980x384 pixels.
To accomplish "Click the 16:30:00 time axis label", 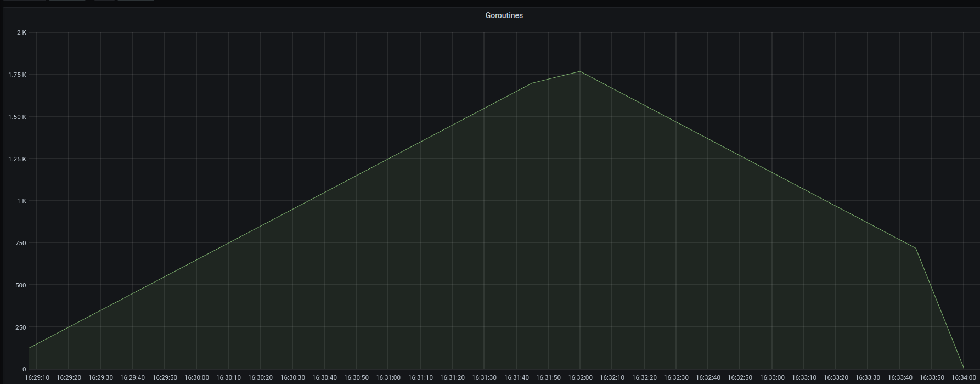I will click(x=196, y=377).
